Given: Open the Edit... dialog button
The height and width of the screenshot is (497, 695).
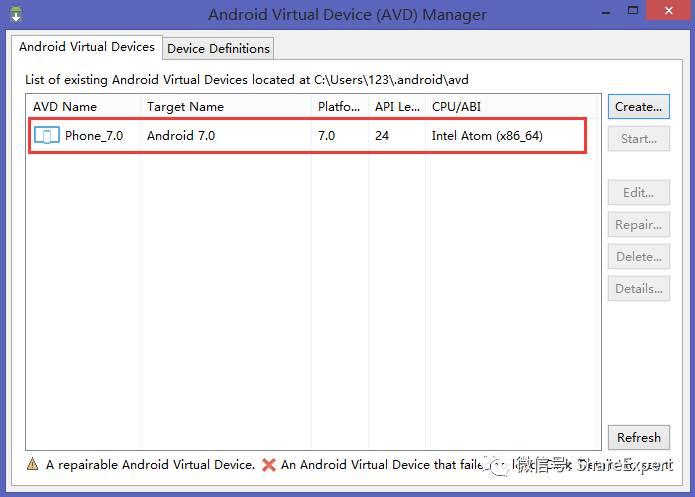Looking at the screenshot, I should [x=638, y=193].
